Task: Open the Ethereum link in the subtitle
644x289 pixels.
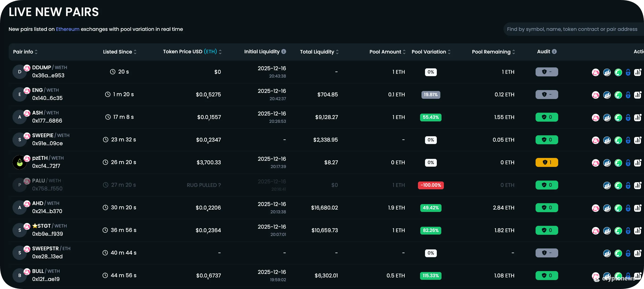Action: tap(67, 29)
